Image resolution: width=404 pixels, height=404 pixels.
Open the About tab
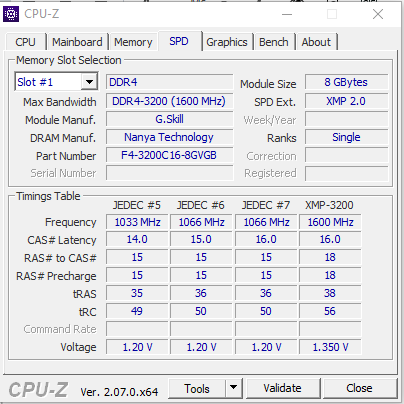316,42
